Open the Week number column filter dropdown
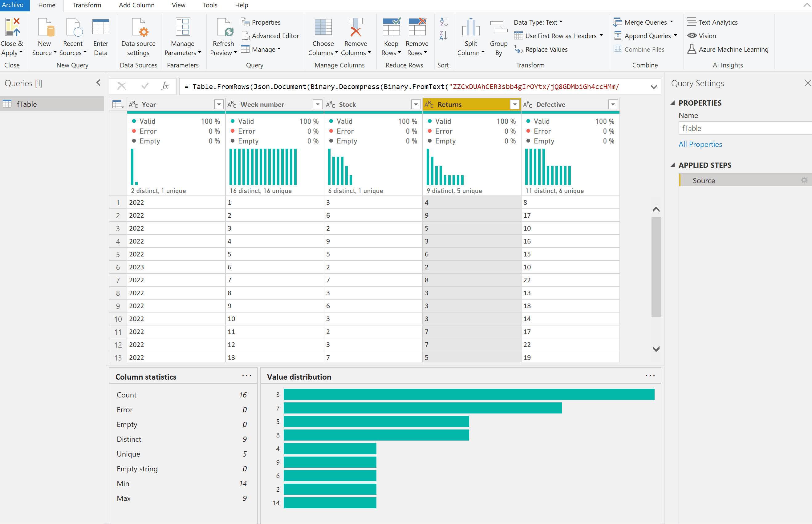 point(317,104)
